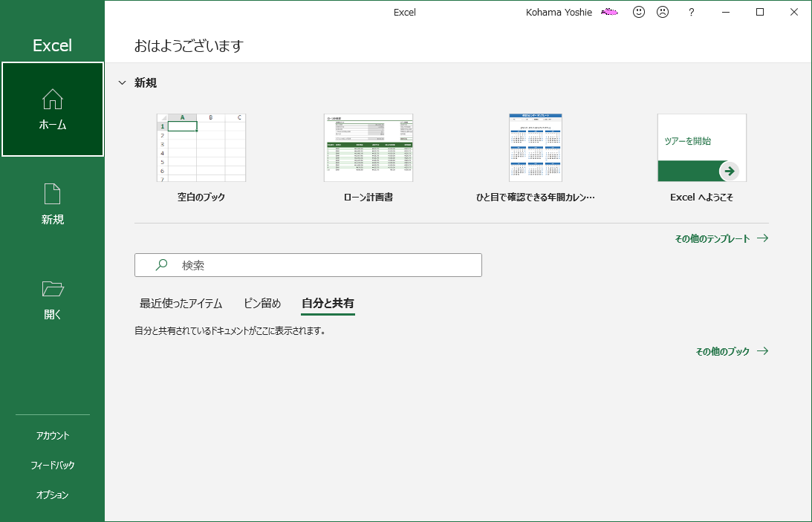812x522 pixels.
Task: Open フィードバック in the sidebar
Action: tap(52, 465)
